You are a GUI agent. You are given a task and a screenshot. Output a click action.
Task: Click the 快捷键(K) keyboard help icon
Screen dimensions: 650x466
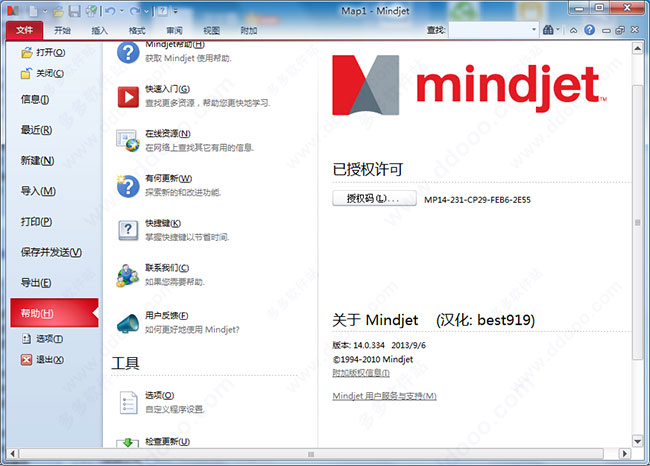pos(128,230)
